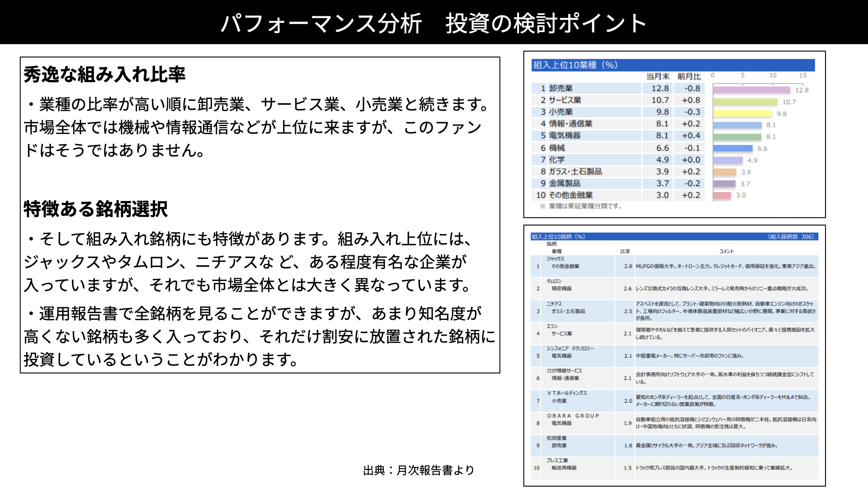Click the comment starting MUFGの信販大手
The image size is (868, 488).
click(x=726, y=266)
